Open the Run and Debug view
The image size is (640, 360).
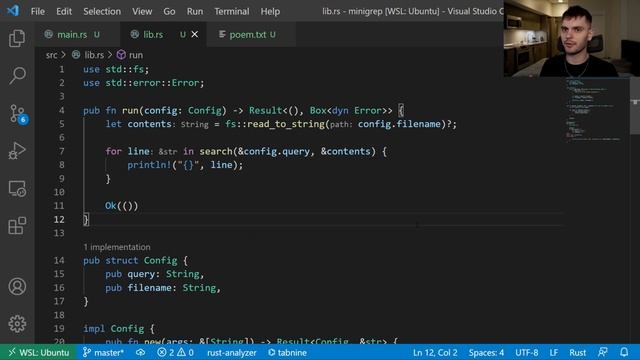click(x=17, y=151)
